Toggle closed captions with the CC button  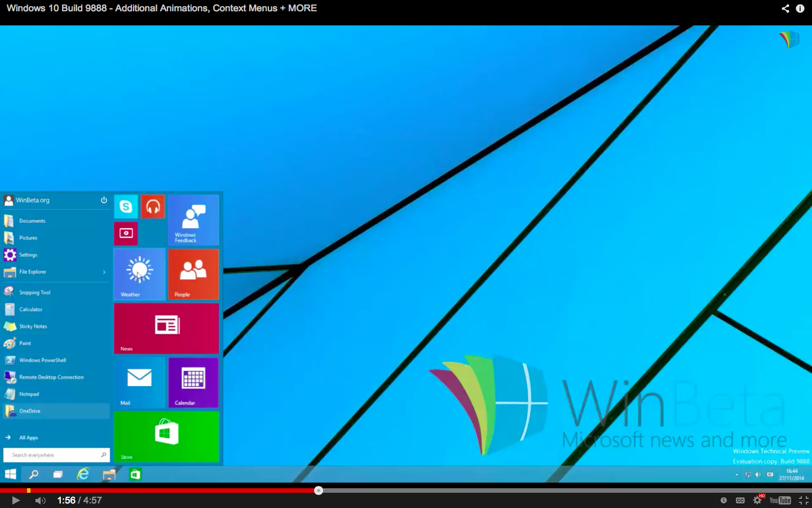[x=740, y=500]
